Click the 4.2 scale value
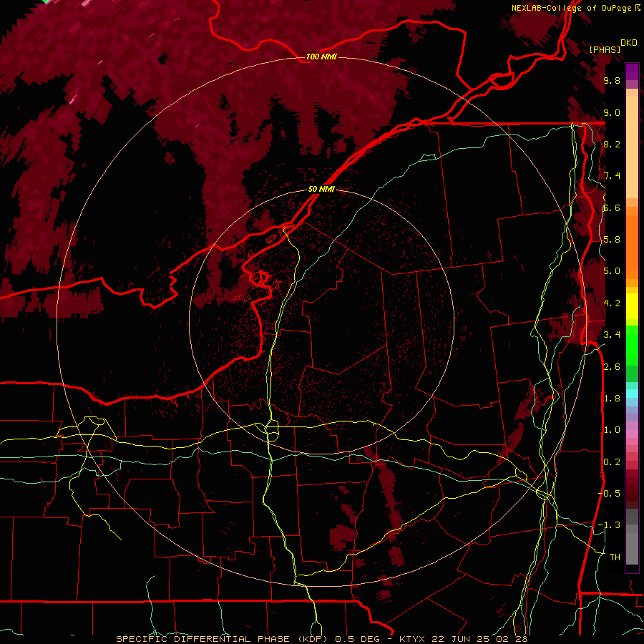This screenshot has width=644, height=644. click(x=612, y=303)
